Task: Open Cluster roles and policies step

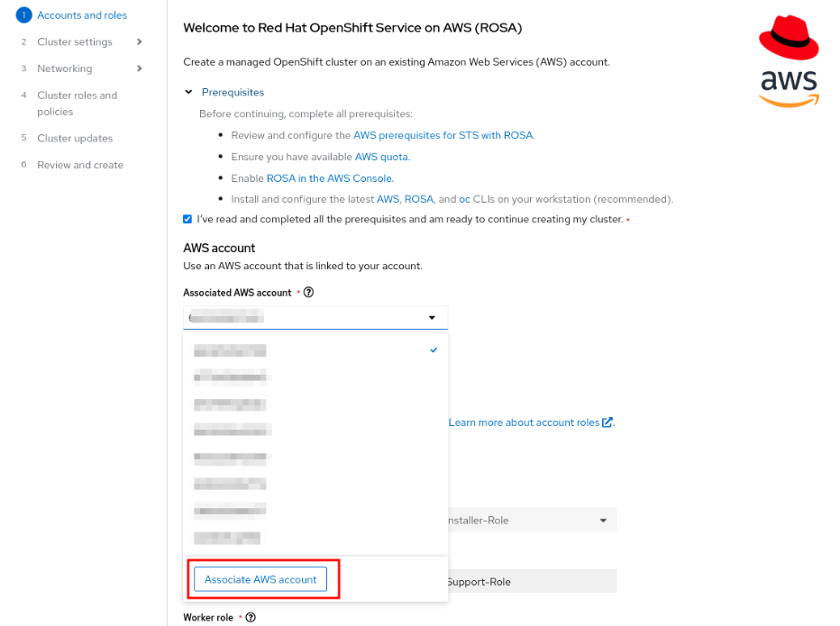Action: click(77, 104)
